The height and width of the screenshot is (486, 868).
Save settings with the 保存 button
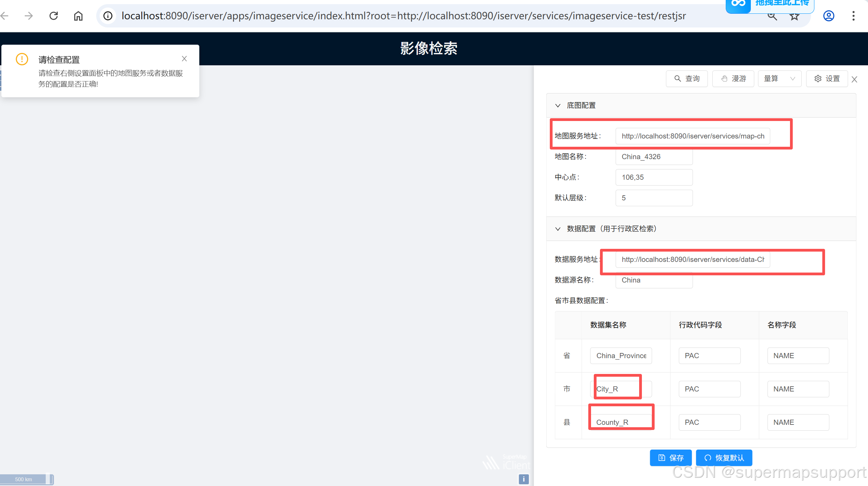[x=670, y=457]
